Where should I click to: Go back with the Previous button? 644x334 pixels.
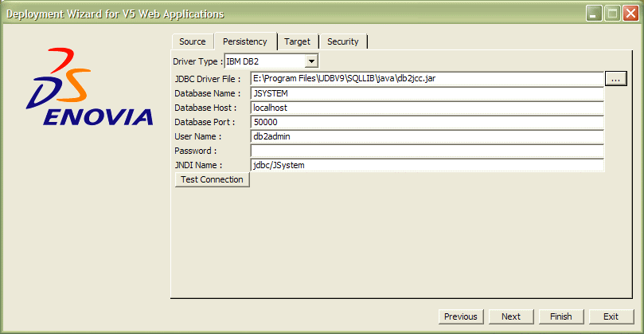(x=461, y=316)
